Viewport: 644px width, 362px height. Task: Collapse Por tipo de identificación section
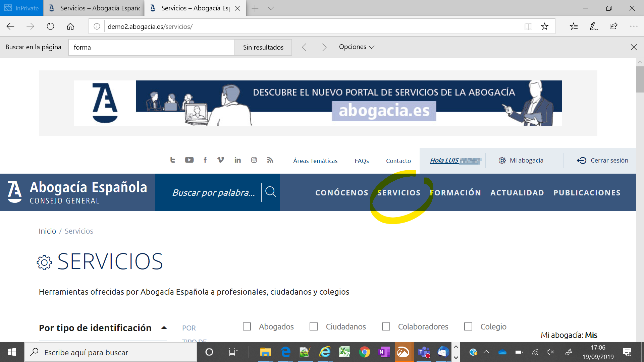(x=164, y=328)
